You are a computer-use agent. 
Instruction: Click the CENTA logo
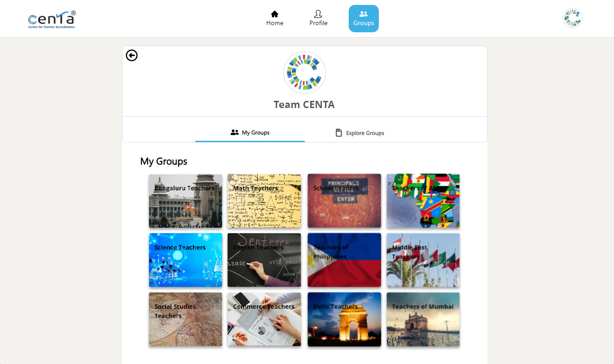52,20
